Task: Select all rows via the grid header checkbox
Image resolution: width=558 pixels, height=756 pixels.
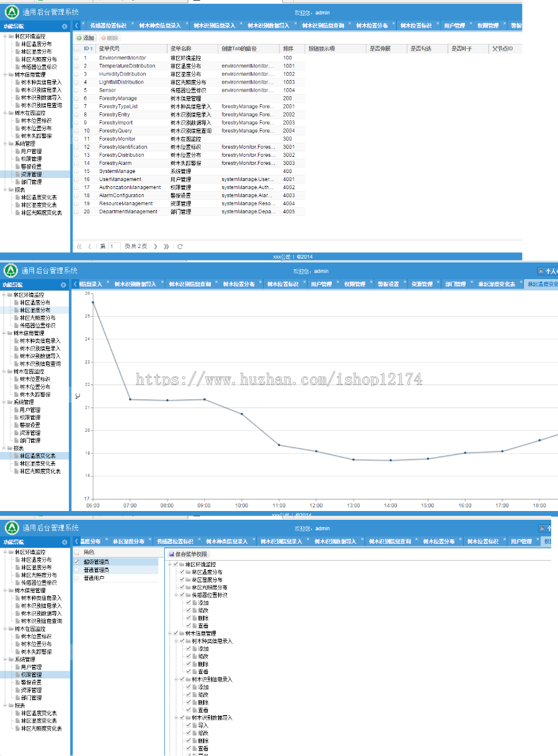Action: (77, 48)
